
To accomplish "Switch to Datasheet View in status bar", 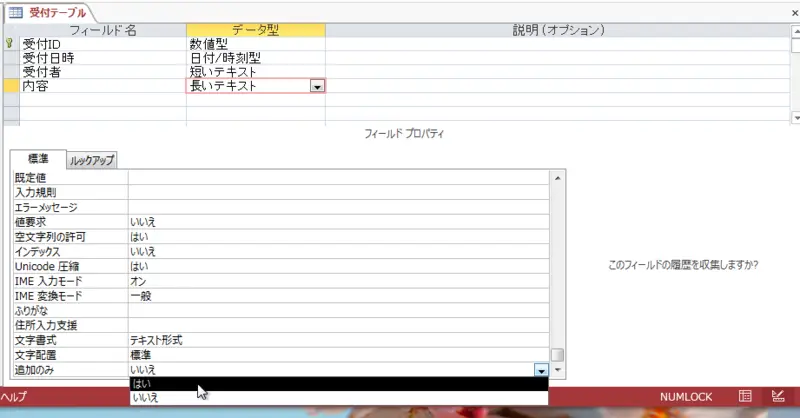I will tap(744, 397).
